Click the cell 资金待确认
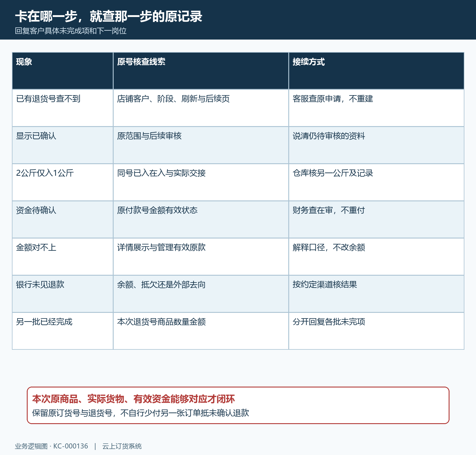This screenshot has height=455, width=476. click(62, 219)
